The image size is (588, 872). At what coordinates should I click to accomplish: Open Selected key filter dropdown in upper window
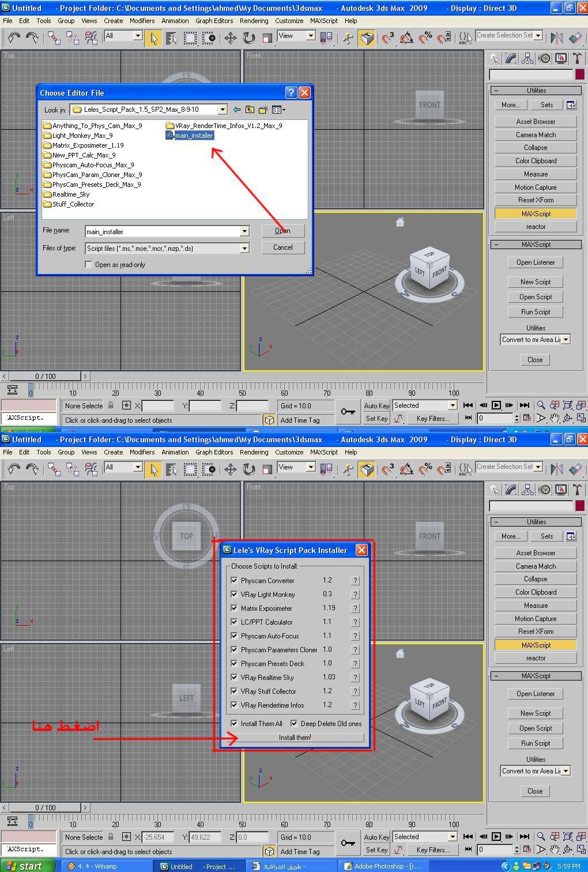point(452,405)
